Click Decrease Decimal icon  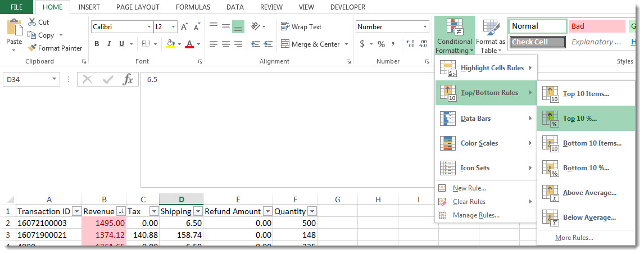(422, 44)
